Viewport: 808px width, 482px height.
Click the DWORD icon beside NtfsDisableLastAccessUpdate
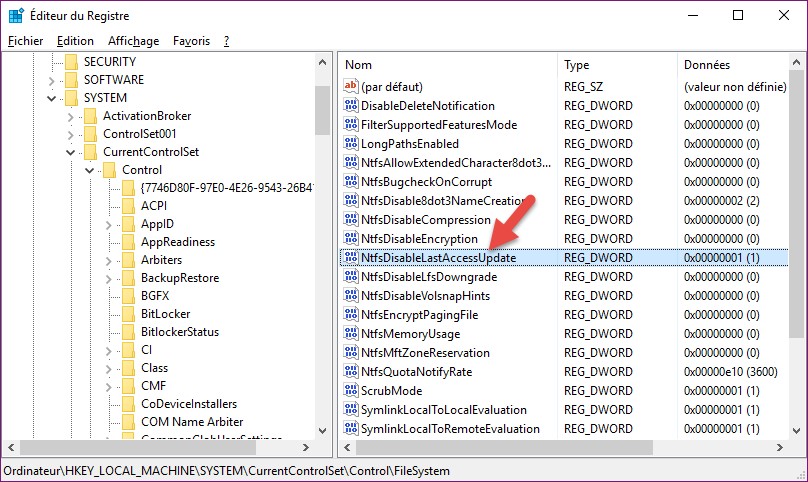[350, 258]
